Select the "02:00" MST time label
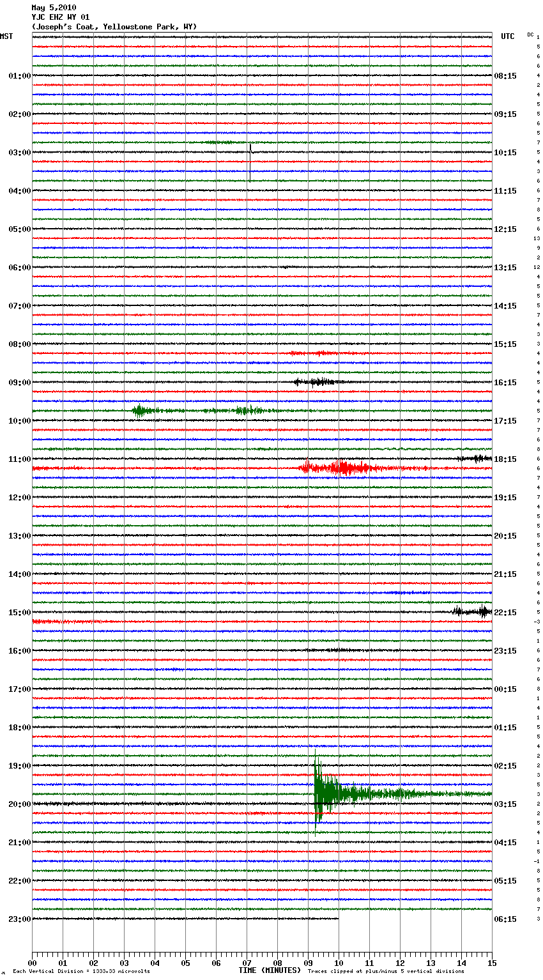Screen dimensions: 543x980 pos(20,114)
